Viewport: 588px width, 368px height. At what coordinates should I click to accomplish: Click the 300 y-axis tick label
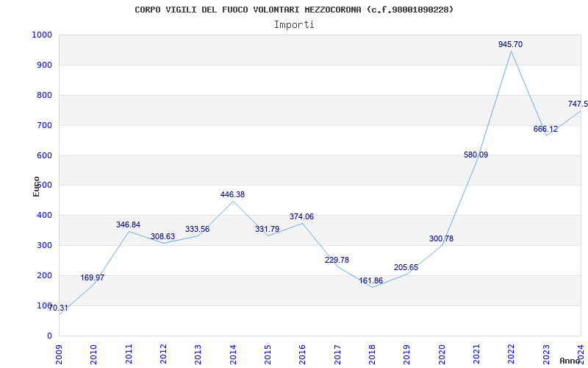44,246
